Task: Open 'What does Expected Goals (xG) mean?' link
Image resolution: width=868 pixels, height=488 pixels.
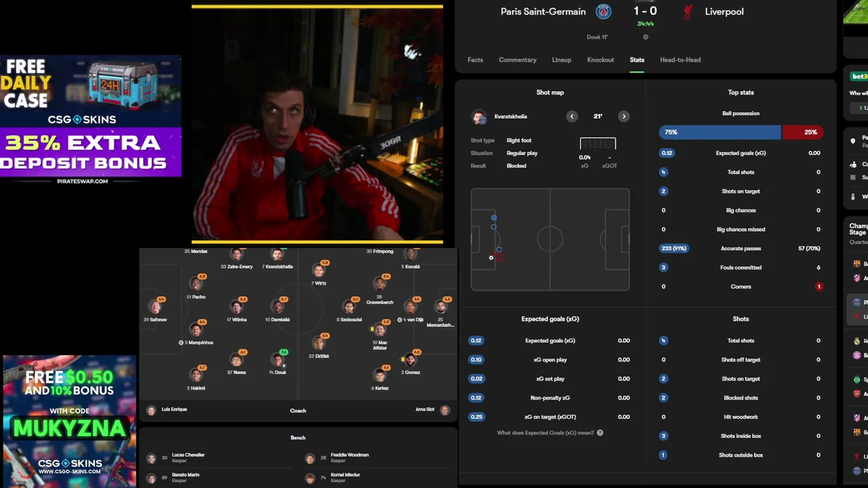Action: (545, 432)
